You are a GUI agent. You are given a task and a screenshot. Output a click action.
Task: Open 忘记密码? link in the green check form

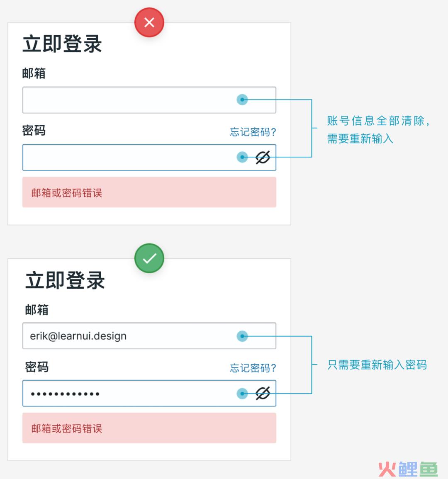(253, 368)
